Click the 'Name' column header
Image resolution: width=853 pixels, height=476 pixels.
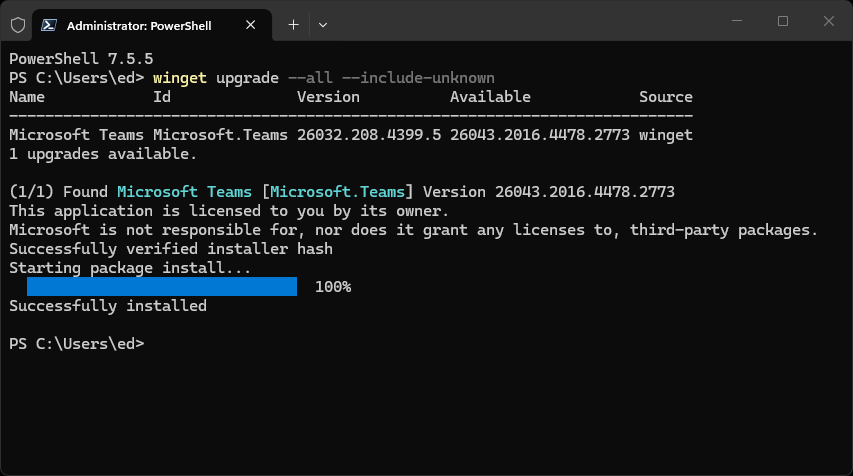click(27, 97)
